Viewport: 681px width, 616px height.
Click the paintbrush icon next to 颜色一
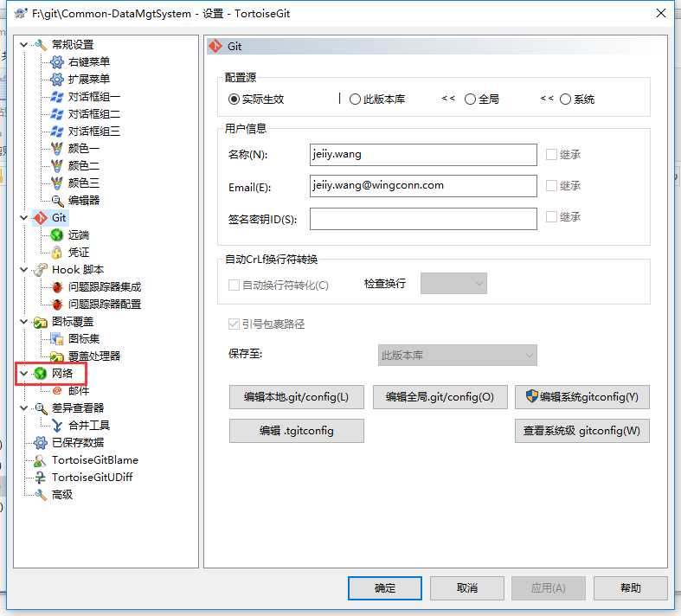point(57,149)
